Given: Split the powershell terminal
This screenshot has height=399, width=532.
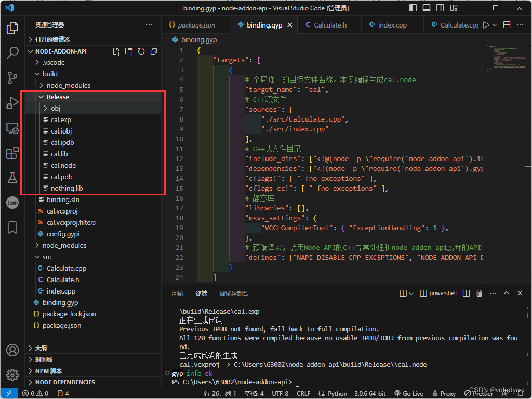Looking at the screenshot, I should point(466,293).
